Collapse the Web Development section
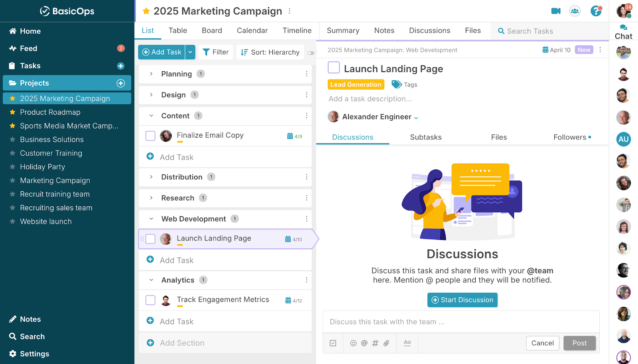Viewport: 638px width, 364px height. (x=151, y=219)
